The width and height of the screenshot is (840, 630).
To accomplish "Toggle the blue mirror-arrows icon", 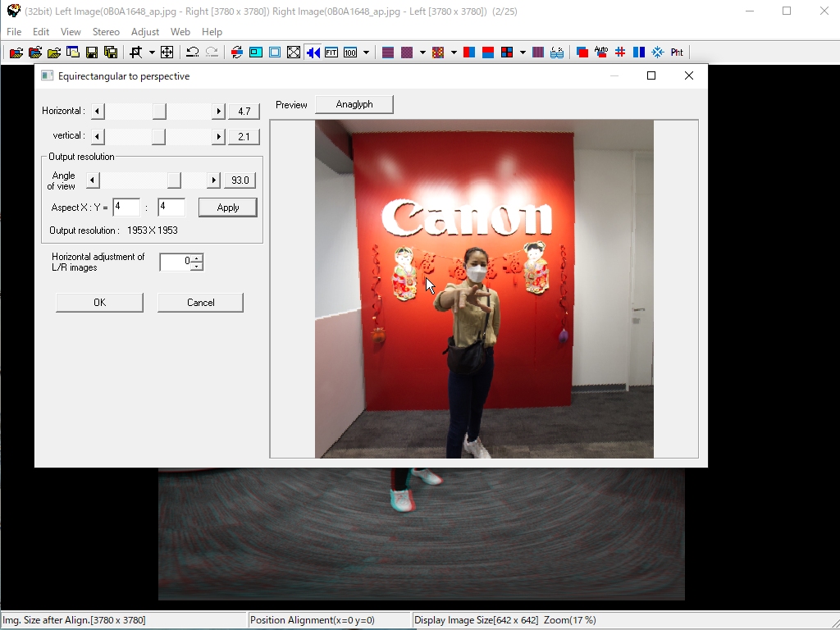I will [x=313, y=52].
